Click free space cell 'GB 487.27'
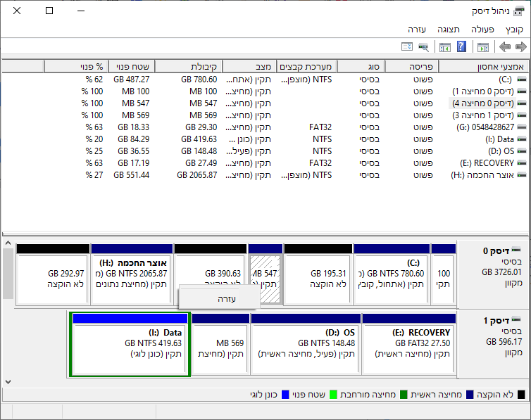Viewport: 531px width, 420px height. coord(132,79)
